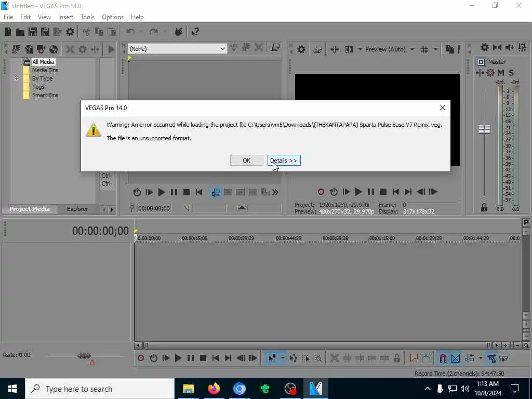Insert Region icon in timeline toolbar
Image resolution: width=532 pixels, height=399 pixels.
426,358
